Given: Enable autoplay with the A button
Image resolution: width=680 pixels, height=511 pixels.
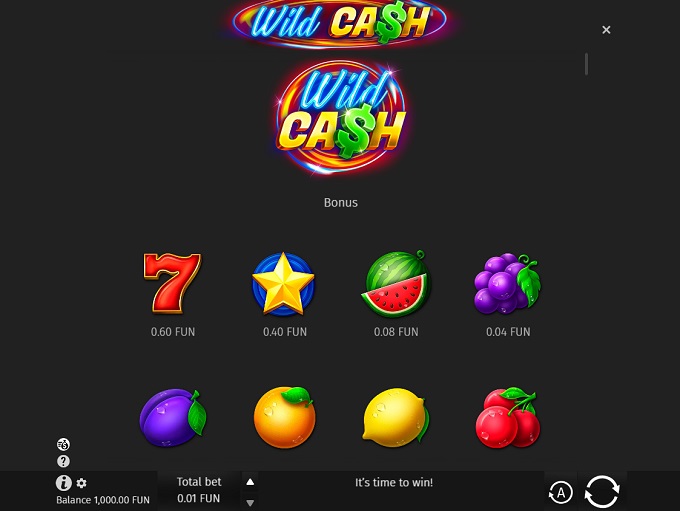Looking at the screenshot, I should (x=561, y=493).
